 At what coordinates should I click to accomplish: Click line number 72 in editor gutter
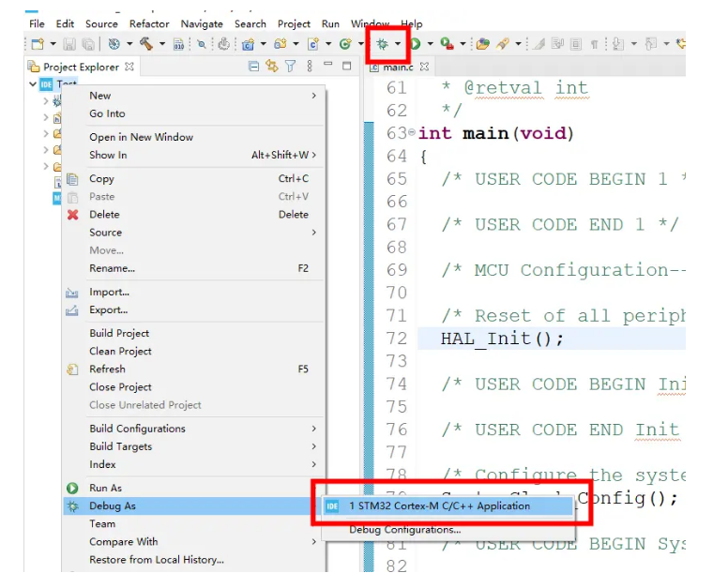397,339
